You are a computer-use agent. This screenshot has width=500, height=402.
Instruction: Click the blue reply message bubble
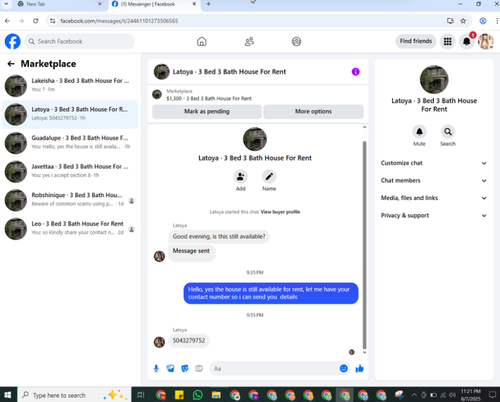[x=271, y=293]
